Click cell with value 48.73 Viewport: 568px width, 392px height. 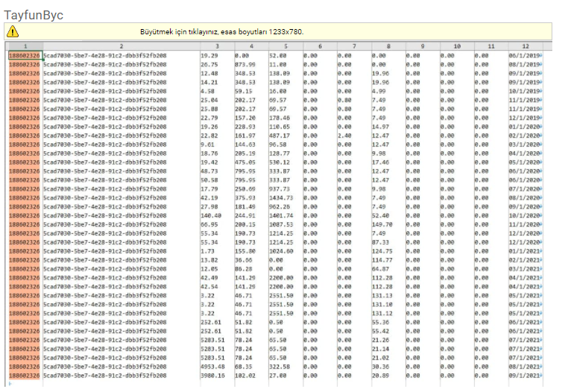point(209,171)
